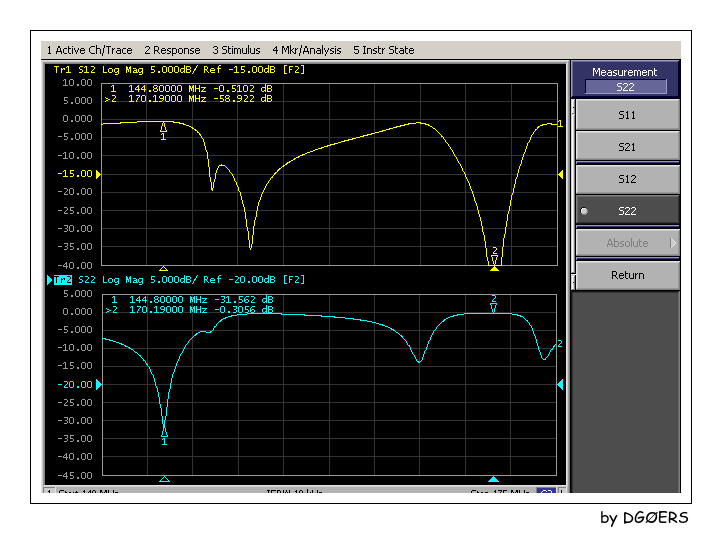Open the 1 Active Ch/Trace menu
The height and width of the screenshot is (534, 722).
(89, 50)
